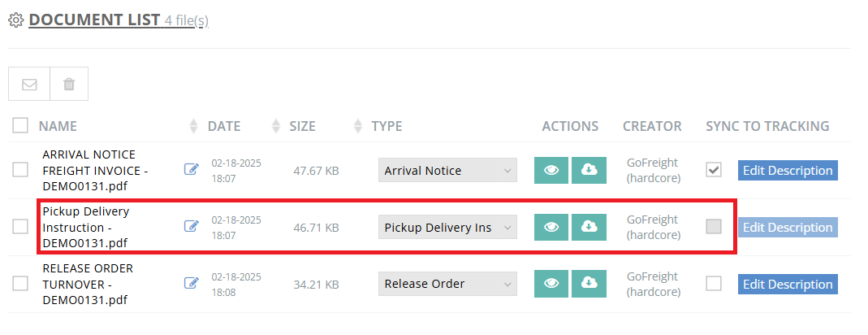
Task: Download the Release Order Turnover PDF
Action: (x=589, y=284)
